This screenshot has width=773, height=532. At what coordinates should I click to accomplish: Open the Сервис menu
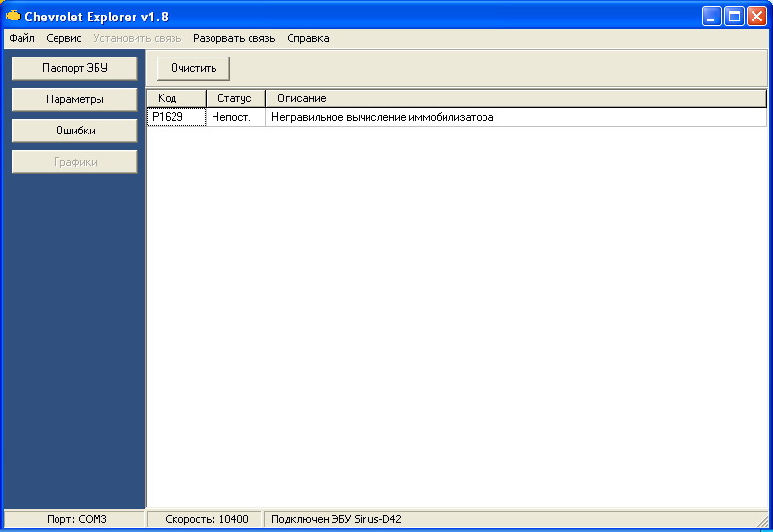tap(63, 38)
